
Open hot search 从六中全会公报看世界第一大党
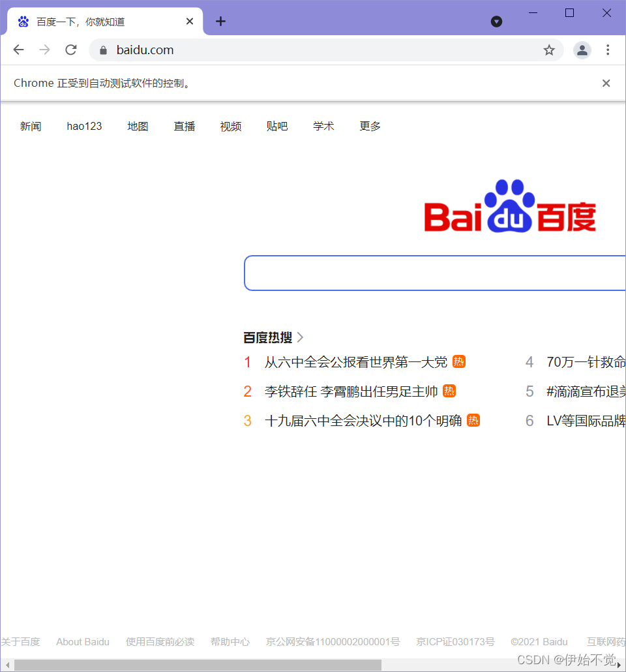[x=355, y=362]
